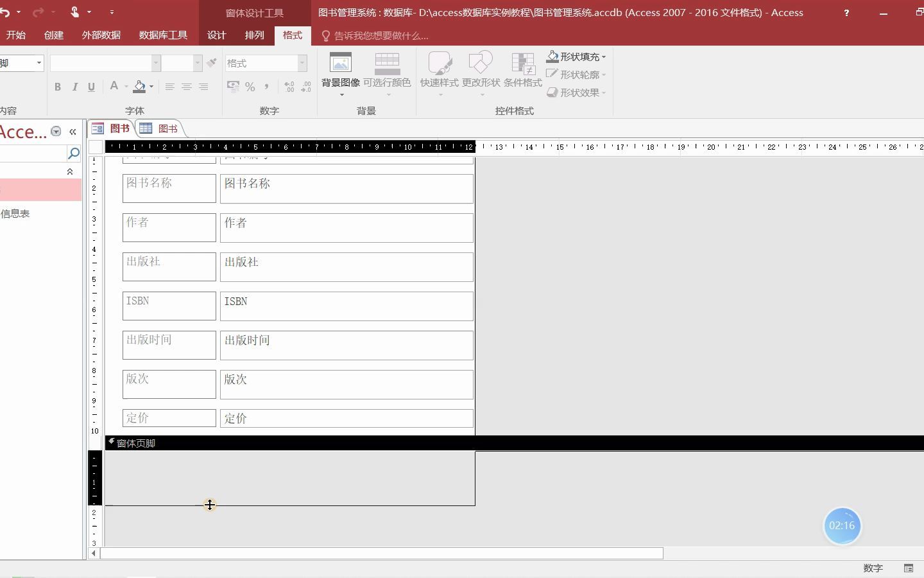Select the 作者 label control
The image size is (924, 578).
pos(169,227)
